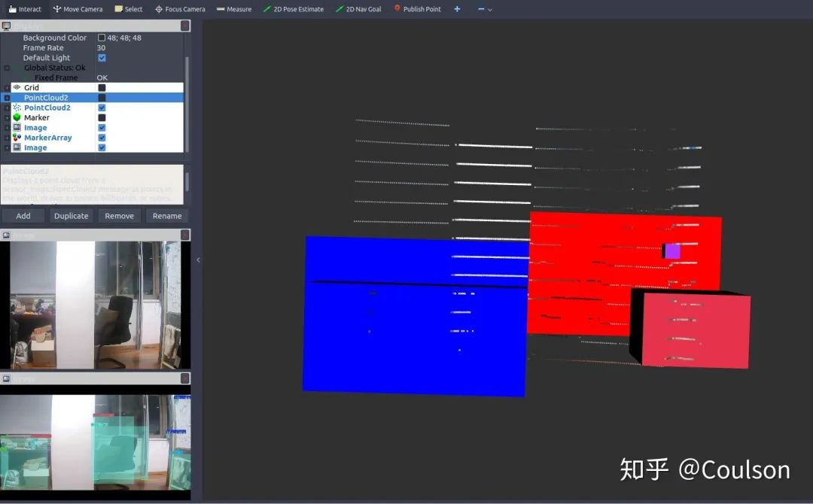Activate the Publish Point tool

(x=417, y=9)
